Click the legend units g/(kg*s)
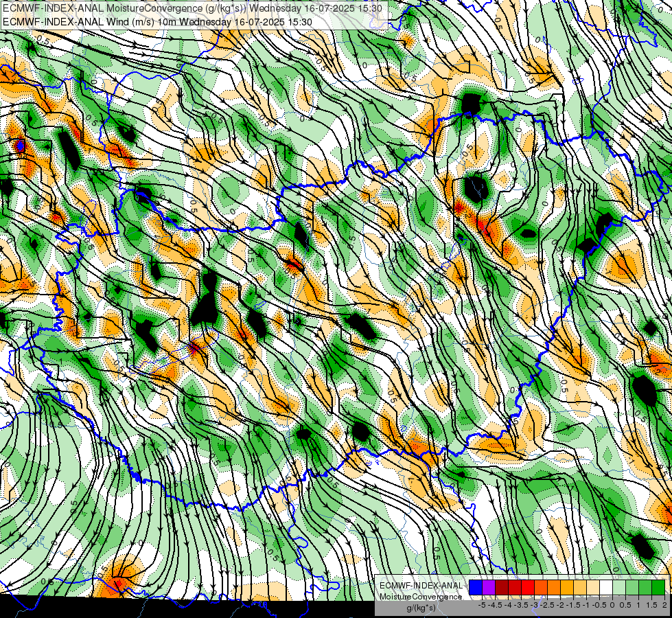The width and height of the screenshot is (672, 618). pos(421,608)
